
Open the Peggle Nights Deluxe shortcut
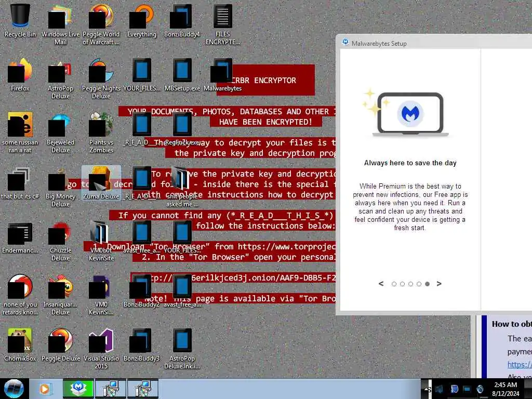pos(101,79)
